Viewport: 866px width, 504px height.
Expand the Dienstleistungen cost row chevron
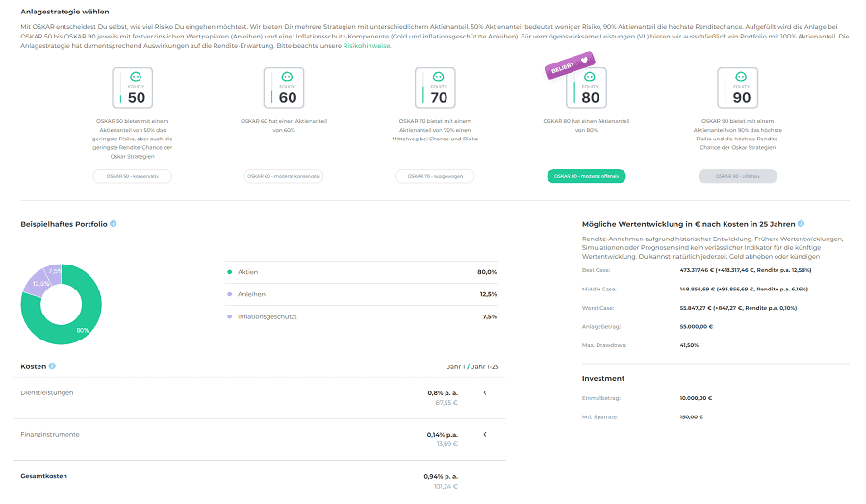tap(485, 393)
